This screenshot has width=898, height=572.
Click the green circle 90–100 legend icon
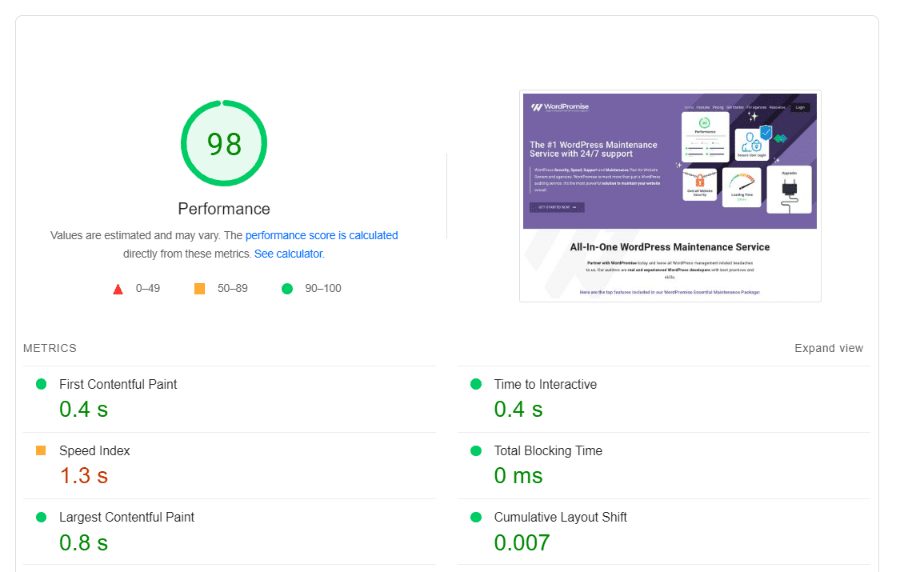tap(287, 289)
